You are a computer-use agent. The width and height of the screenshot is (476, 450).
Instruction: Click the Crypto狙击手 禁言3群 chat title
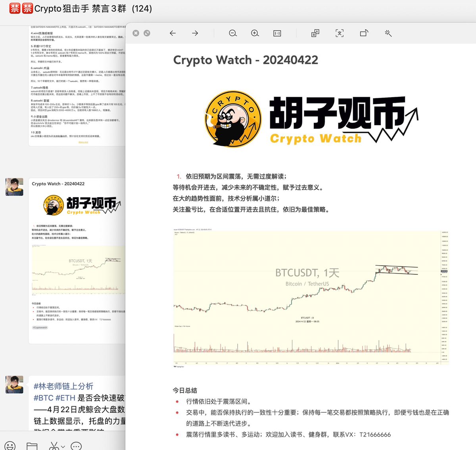tap(80, 8)
